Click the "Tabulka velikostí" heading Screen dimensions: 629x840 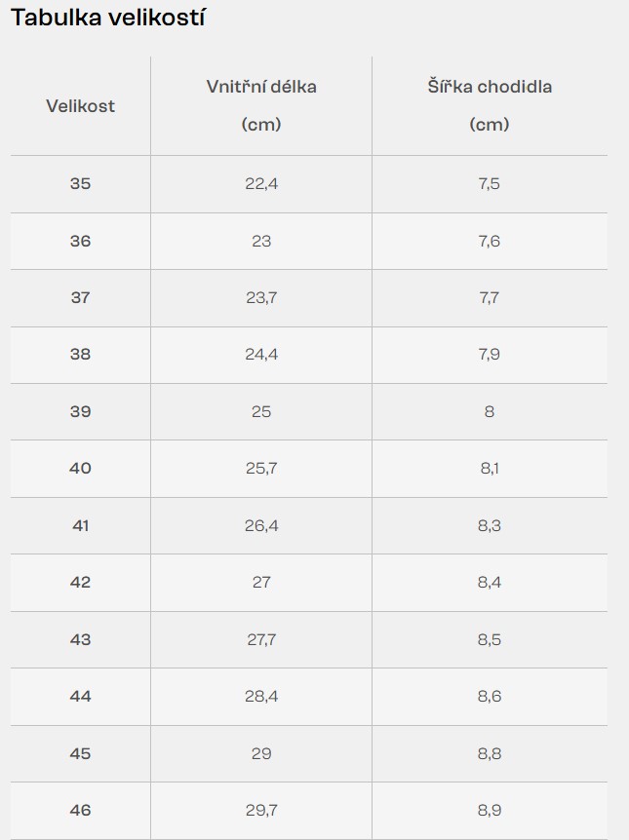click(x=107, y=18)
